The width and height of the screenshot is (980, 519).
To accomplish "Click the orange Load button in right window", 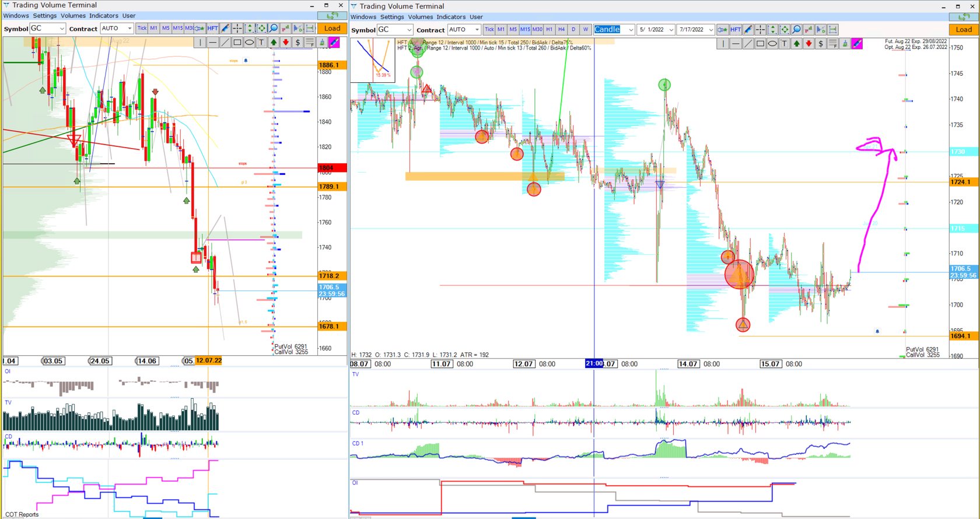I will coord(964,29).
